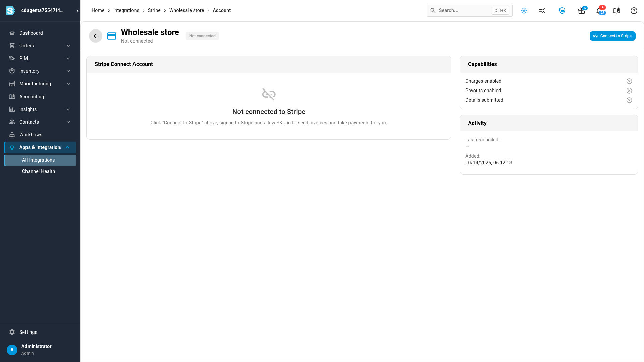The image size is (644, 362).
Task: Go to Integrations breadcrumb
Action: pyautogui.click(x=126, y=10)
